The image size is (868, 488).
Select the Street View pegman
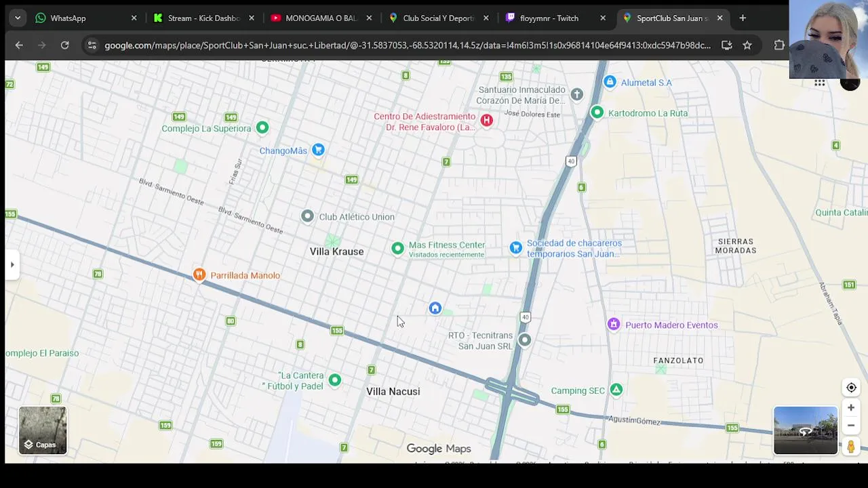[851, 446]
